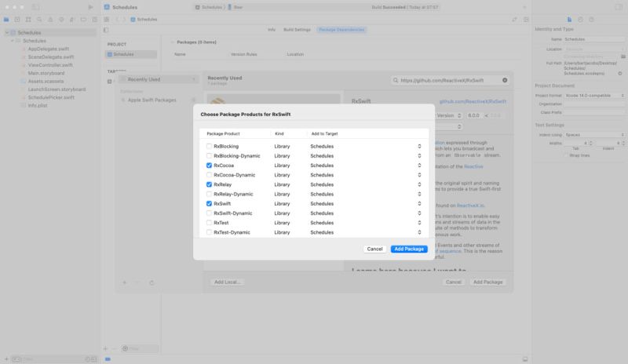Viewport: 628px width, 364px height.
Task: Check the RxBlocking-Dynamic package product
Action: 209,156
